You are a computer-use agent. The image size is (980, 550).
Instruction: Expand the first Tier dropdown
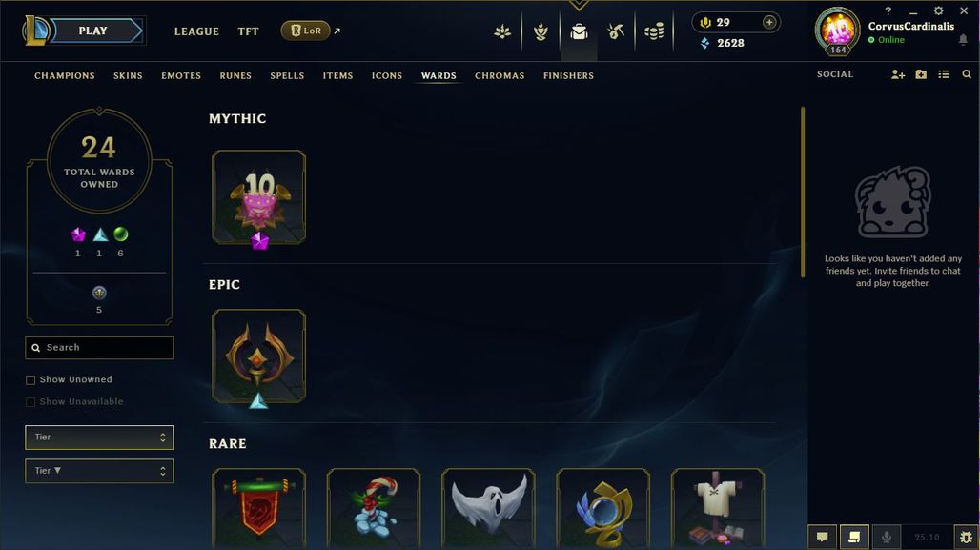tap(99, 438)
